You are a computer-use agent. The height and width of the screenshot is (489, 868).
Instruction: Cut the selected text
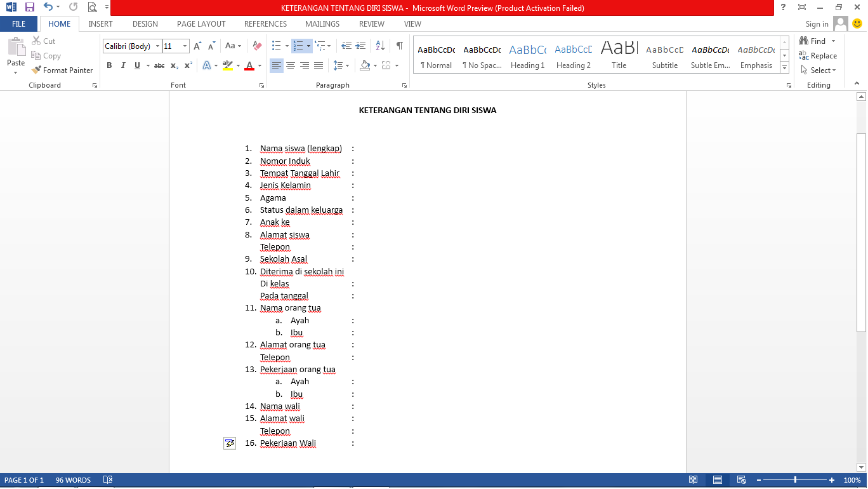44,41
